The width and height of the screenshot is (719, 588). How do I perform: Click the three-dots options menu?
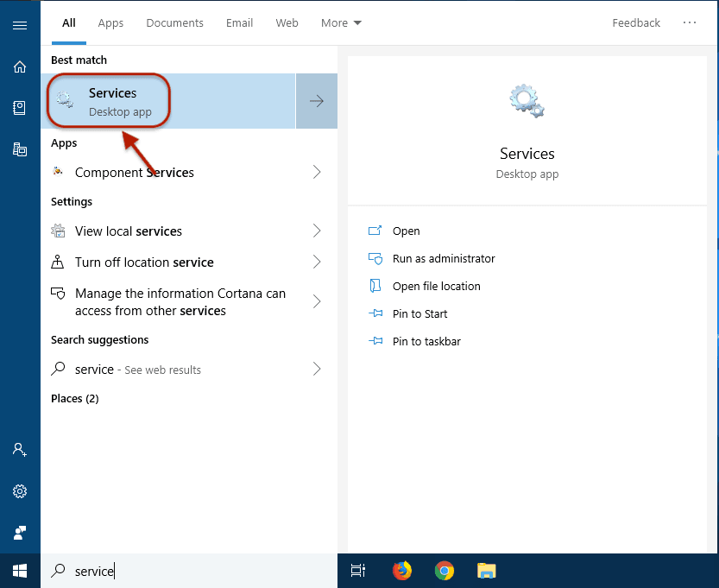[689, 22]
